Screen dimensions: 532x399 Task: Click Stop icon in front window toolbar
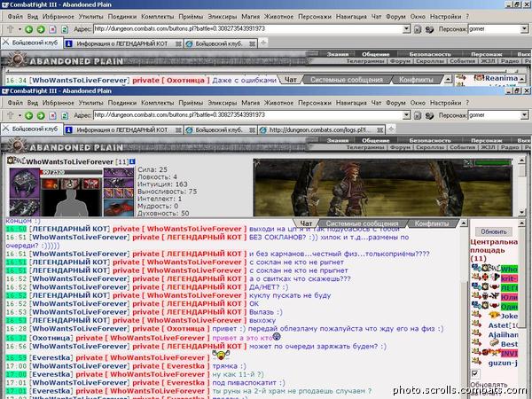tap(52, 115)
